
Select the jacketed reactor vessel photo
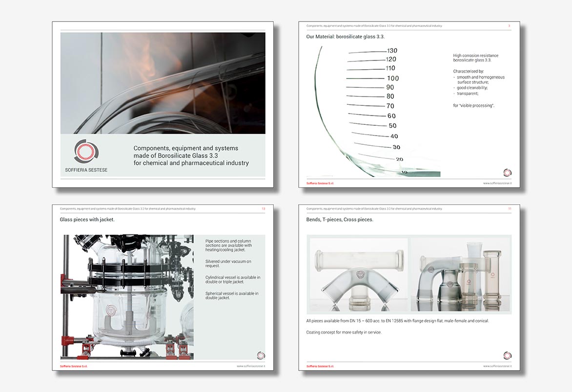coord(127,297)
